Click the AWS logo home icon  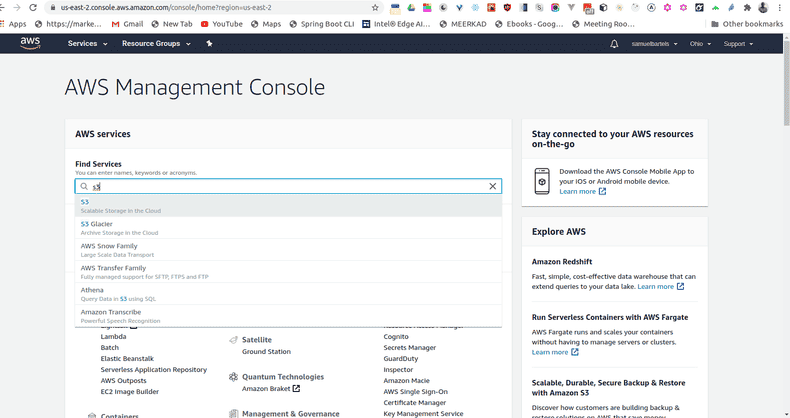[30, 43]
